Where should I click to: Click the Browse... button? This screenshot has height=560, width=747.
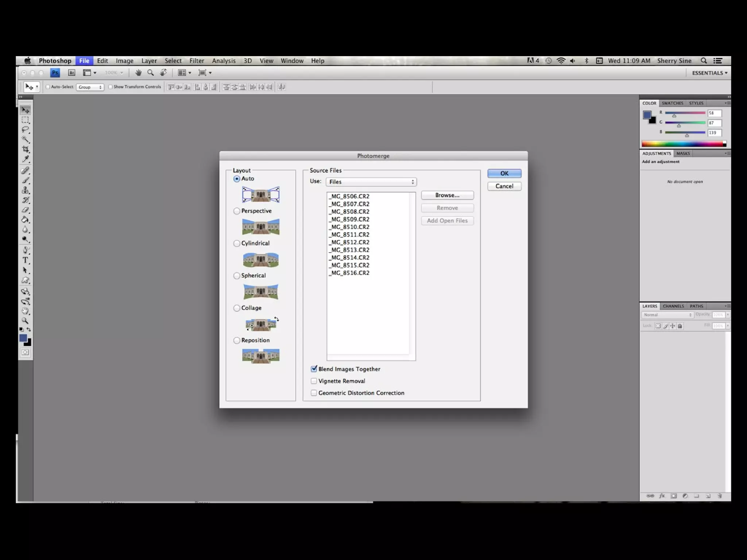click(x=447, y=195)
